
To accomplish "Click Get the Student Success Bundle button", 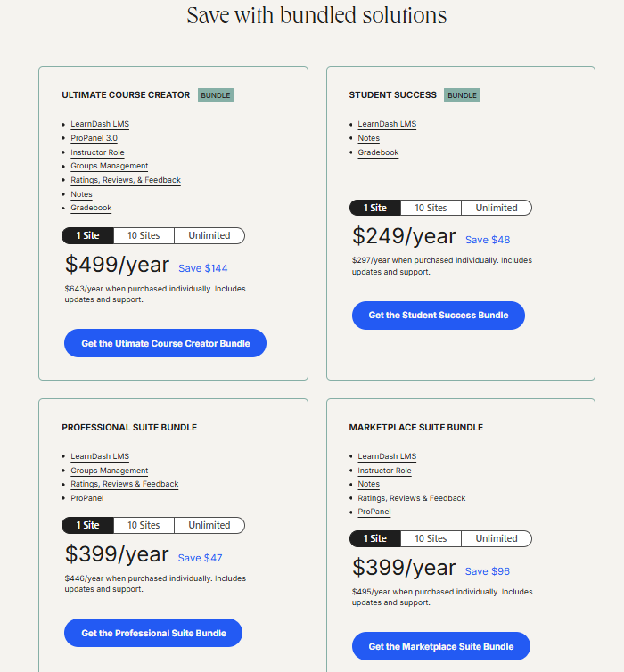I will click(x=438, y=315).
